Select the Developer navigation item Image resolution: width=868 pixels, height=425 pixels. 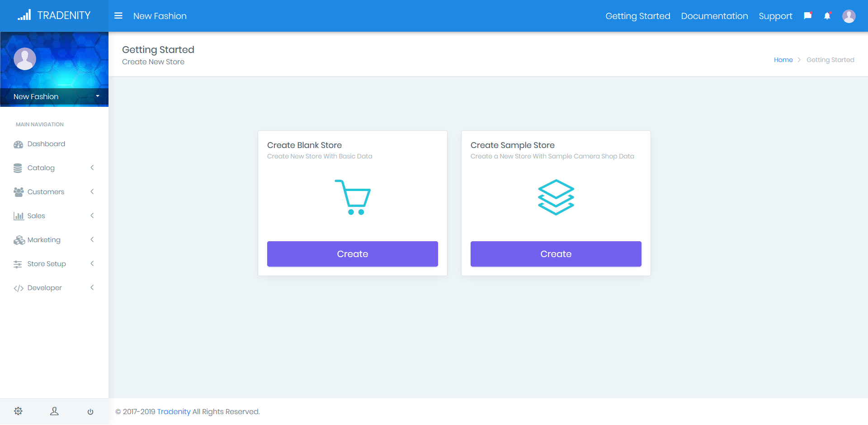(54, 288)
